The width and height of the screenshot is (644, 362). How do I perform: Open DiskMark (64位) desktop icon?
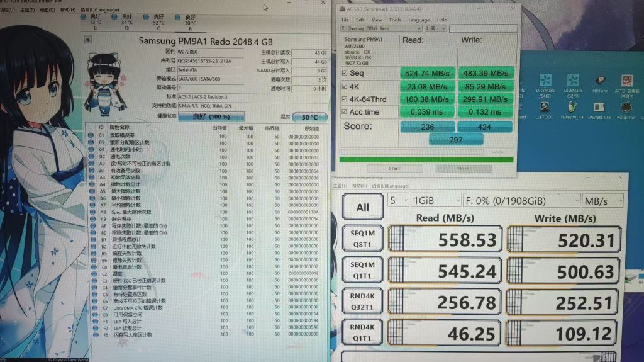(545, 86)
